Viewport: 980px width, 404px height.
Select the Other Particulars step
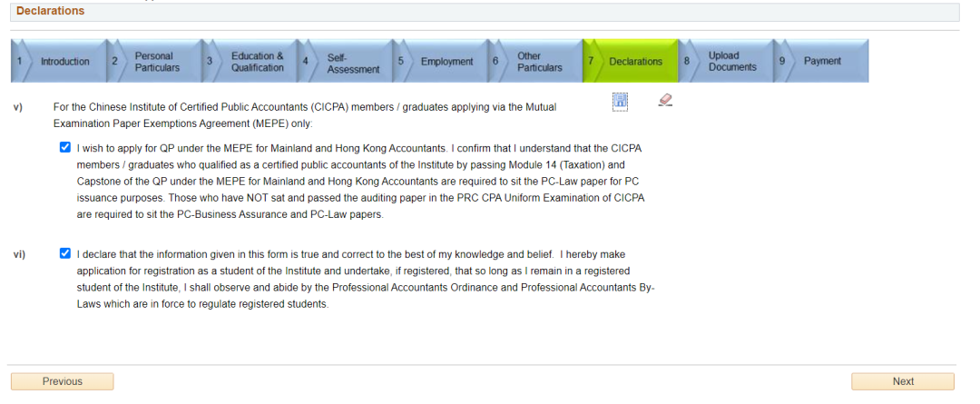pyautogui.click(x=540, y=62)
